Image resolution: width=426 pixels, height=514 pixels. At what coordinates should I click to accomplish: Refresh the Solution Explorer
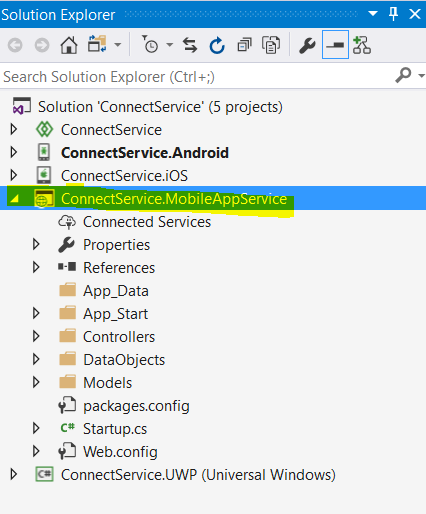[217, 45]
